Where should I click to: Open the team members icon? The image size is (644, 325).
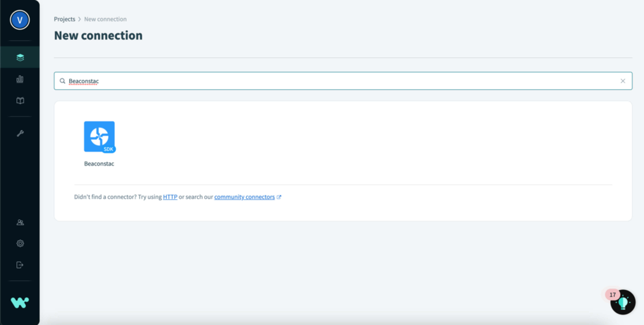click(x=20, y=222)
